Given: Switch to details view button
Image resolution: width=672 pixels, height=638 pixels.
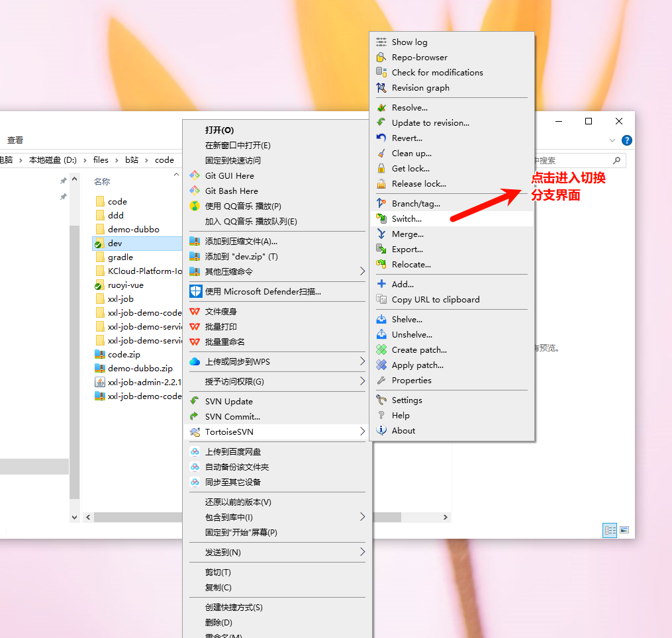Looking at the screenshot, I should tap(609, 530).
